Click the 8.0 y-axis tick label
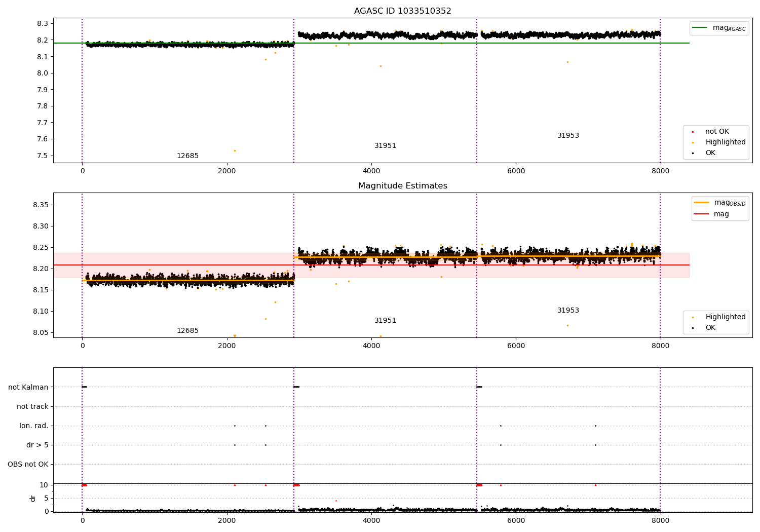The width and height of the screenshot is (760, 532). [x=43, y=73]
